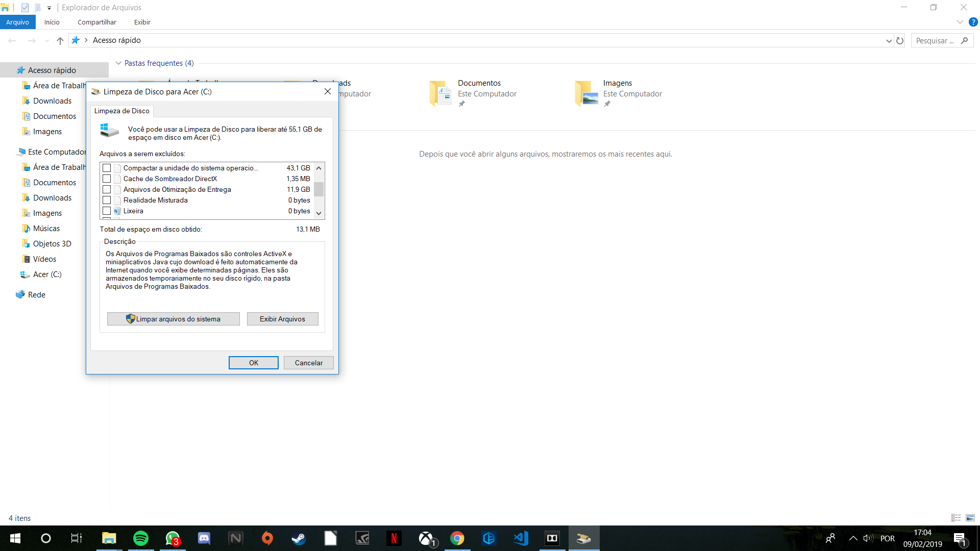Click the Explorer help question icon

[x=973, y=22]
